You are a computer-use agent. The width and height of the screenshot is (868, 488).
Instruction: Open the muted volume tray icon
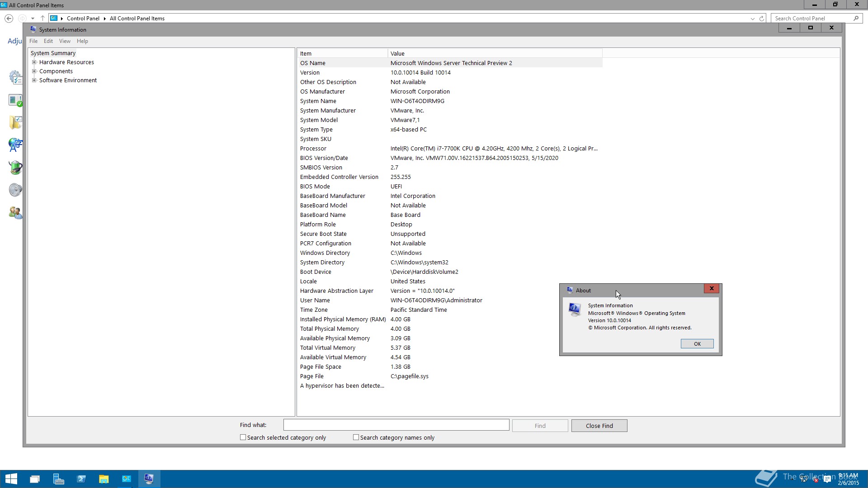point(815,479)
